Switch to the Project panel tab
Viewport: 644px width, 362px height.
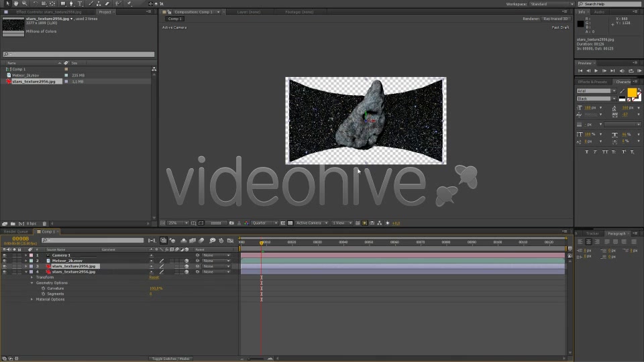pyautogui.click(x=105, y=12)
